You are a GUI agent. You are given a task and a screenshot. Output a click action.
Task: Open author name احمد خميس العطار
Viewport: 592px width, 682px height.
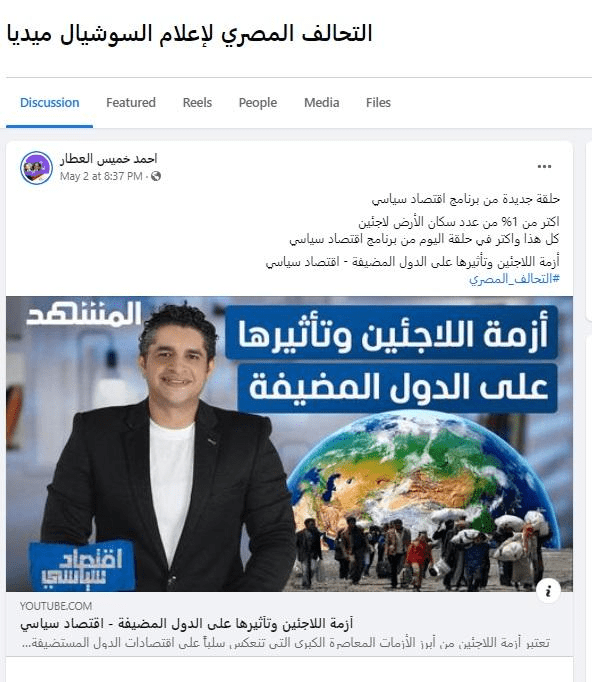coord(108,159)
